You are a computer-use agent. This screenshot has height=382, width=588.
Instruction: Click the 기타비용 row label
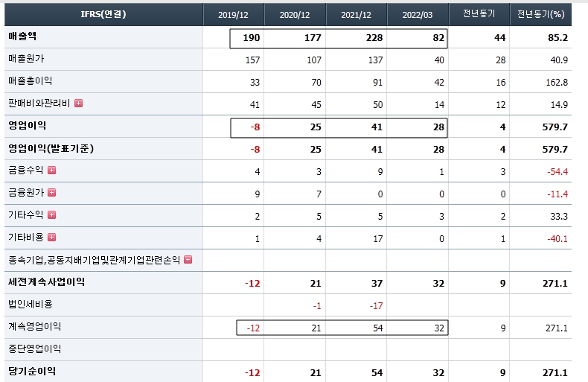tap(25, 237)
